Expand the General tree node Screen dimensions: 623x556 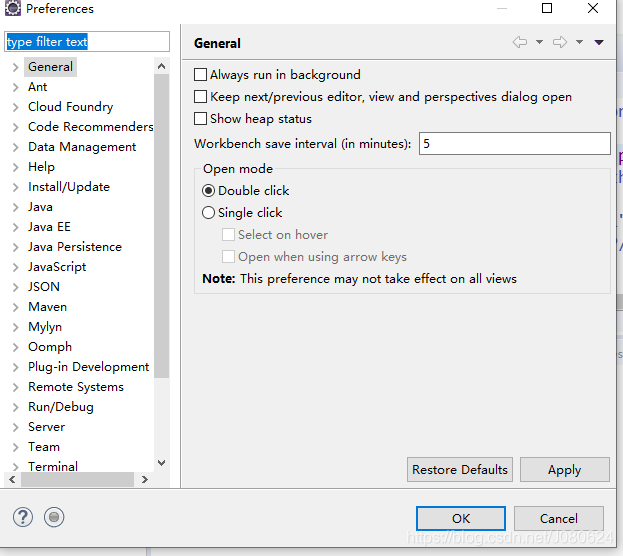pos(15,67)
